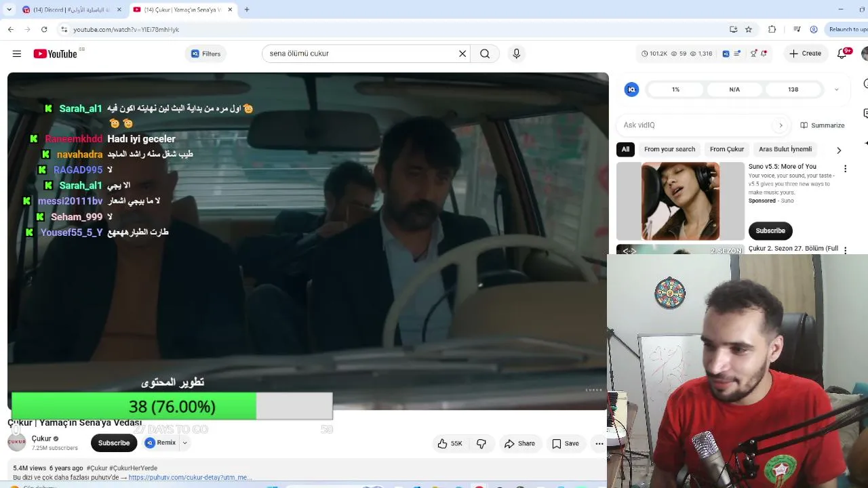Image resolution: width=868 pixels, height=488 pixels.
Task: Click the vidIQ logo in the top stats bar
Action: 726,54
